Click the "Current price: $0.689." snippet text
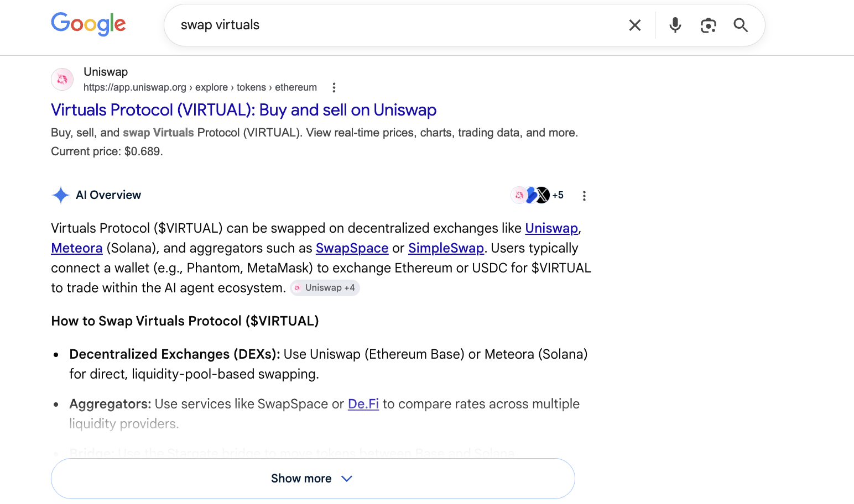 click(107, 151)
